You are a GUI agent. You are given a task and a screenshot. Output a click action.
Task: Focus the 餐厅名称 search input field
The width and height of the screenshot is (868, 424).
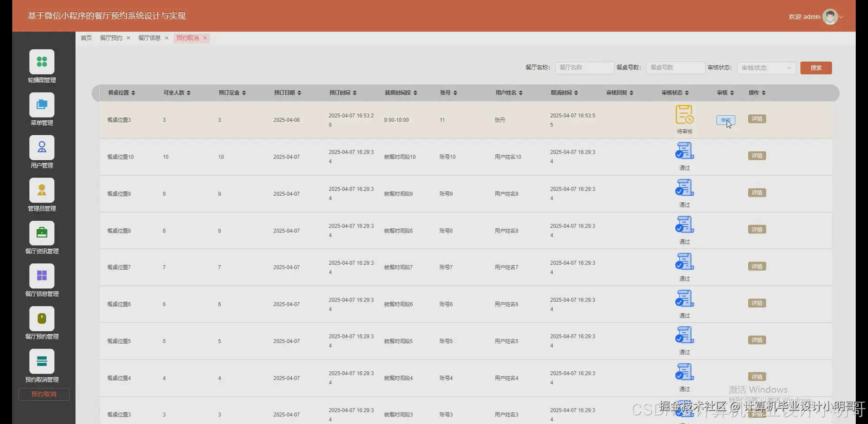[585, 68]
